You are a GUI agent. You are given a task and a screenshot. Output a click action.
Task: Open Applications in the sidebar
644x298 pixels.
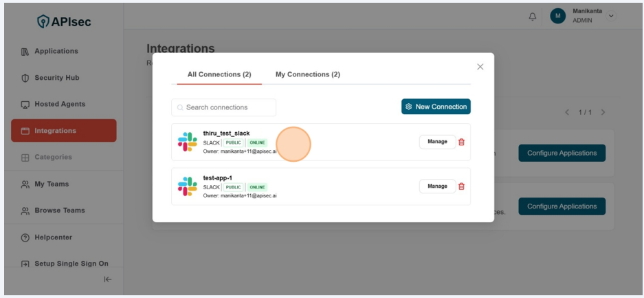[x=56, y=51]
